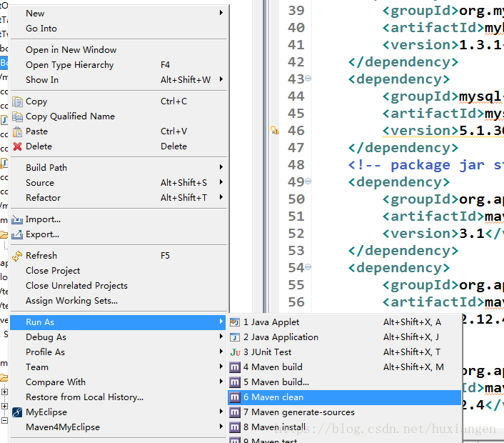Click the Export icon

coord(17,234)
